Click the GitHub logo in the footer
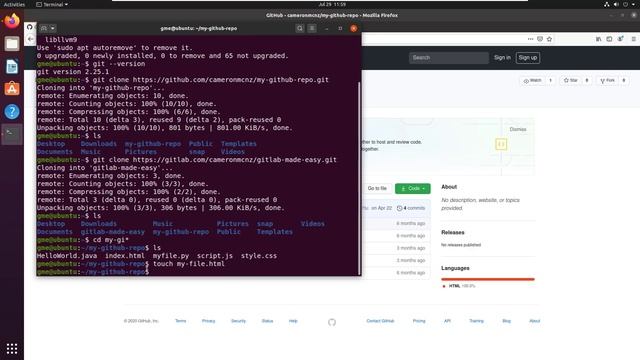This screenshot has width=640, height=360. click(x=332, y=322)
